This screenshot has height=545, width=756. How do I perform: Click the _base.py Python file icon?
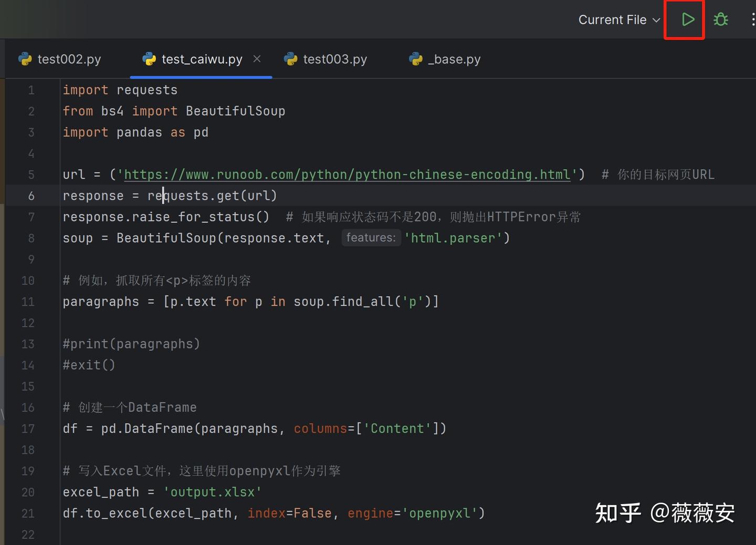416,59
